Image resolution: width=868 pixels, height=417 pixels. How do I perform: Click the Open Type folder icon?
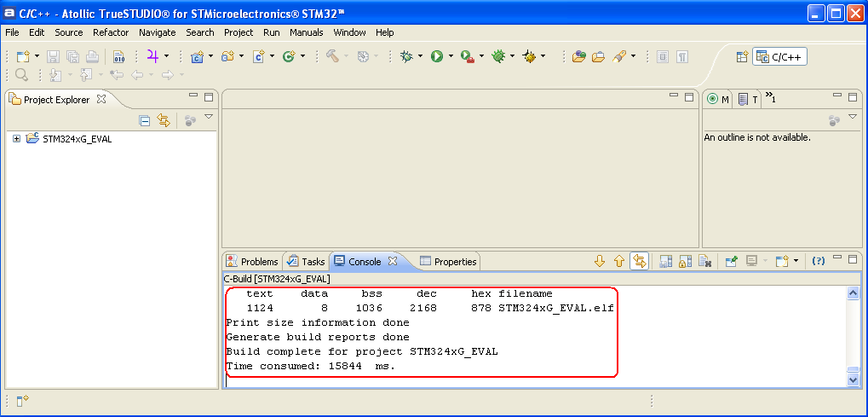point(578,56)
